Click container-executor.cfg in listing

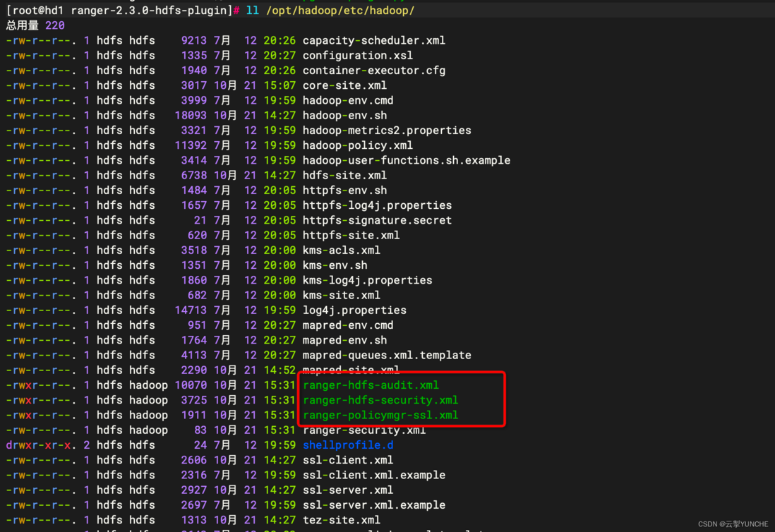coord(373,70)
